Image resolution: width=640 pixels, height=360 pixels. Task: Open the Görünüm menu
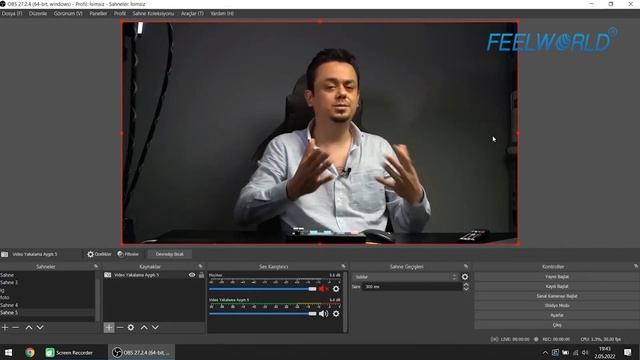68,13
